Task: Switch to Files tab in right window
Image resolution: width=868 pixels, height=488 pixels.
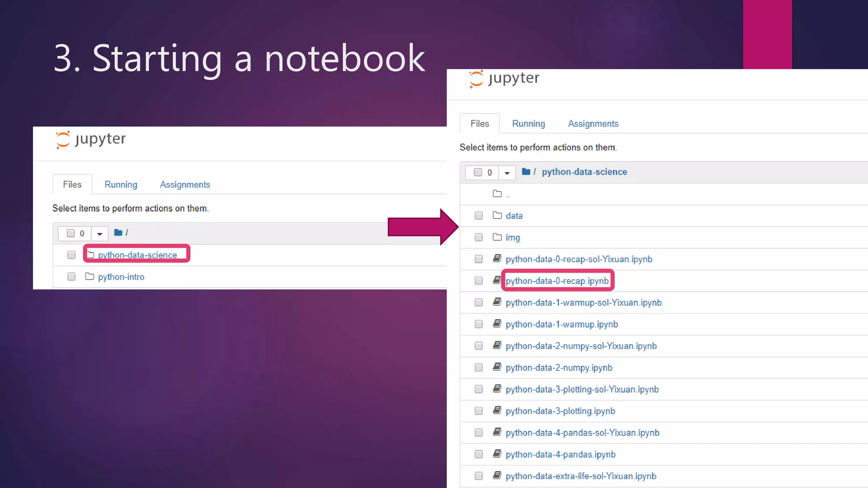Action: 479,123
